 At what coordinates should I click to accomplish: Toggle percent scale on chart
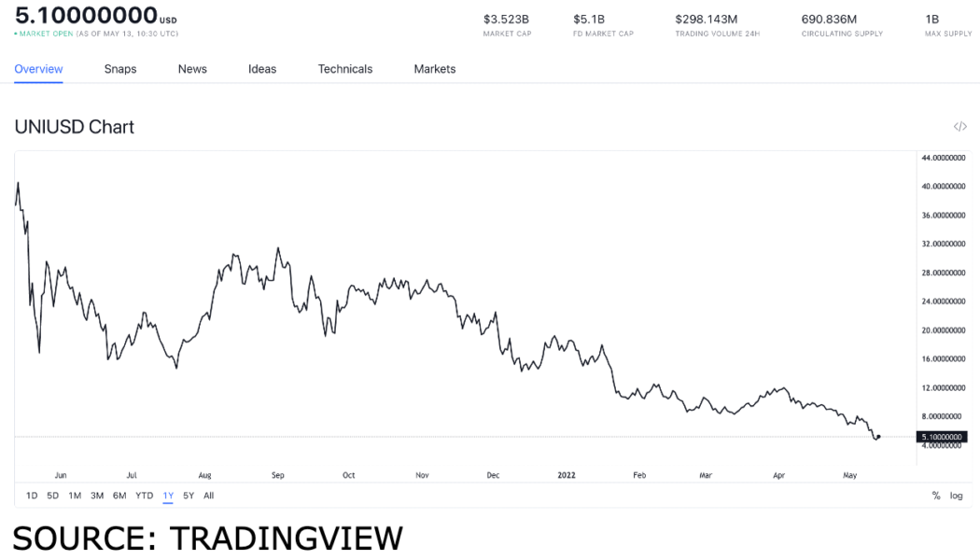pyautogui.click(x=936, y=496)
